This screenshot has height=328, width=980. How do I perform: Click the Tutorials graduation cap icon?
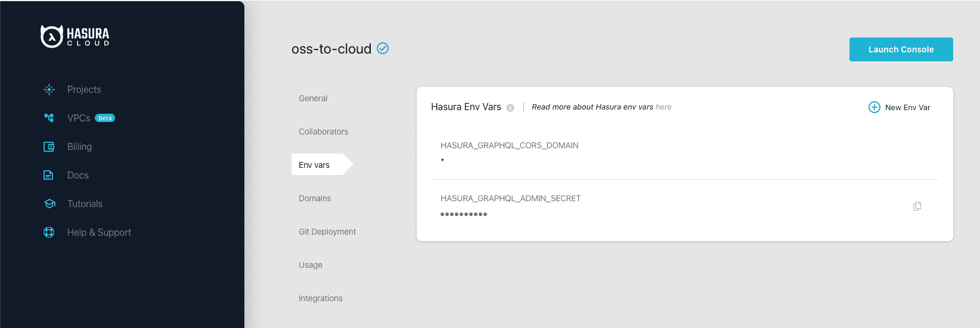pos(49,204)
